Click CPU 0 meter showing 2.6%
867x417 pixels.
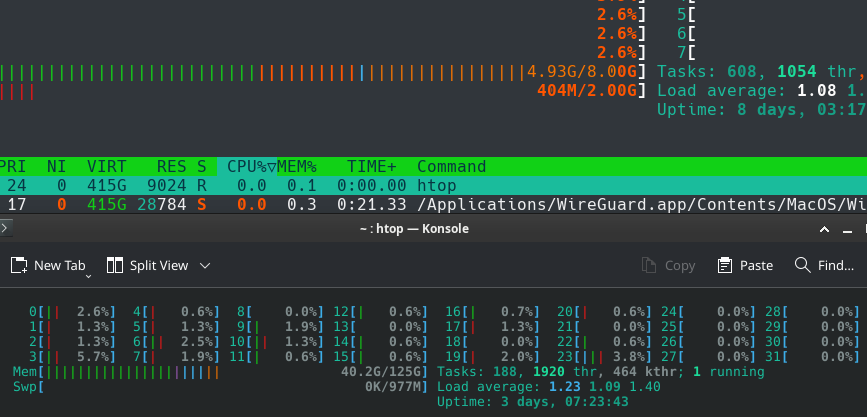click(72, 312)
